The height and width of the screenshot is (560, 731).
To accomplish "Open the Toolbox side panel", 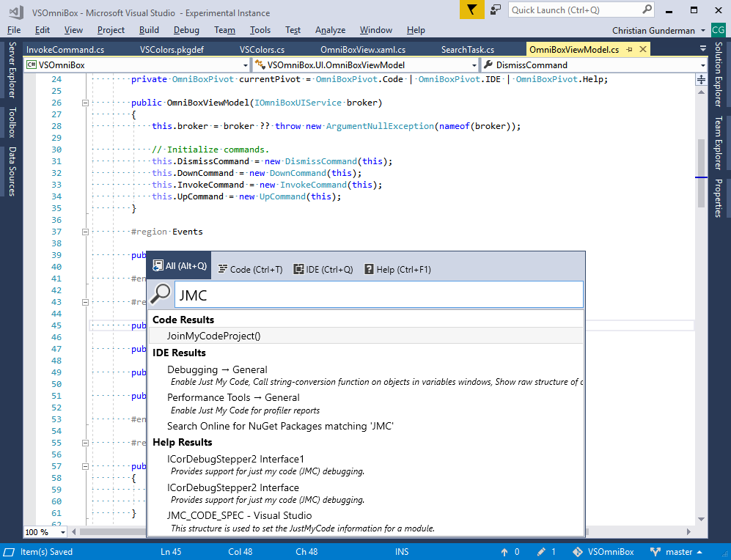I will 12,122.
